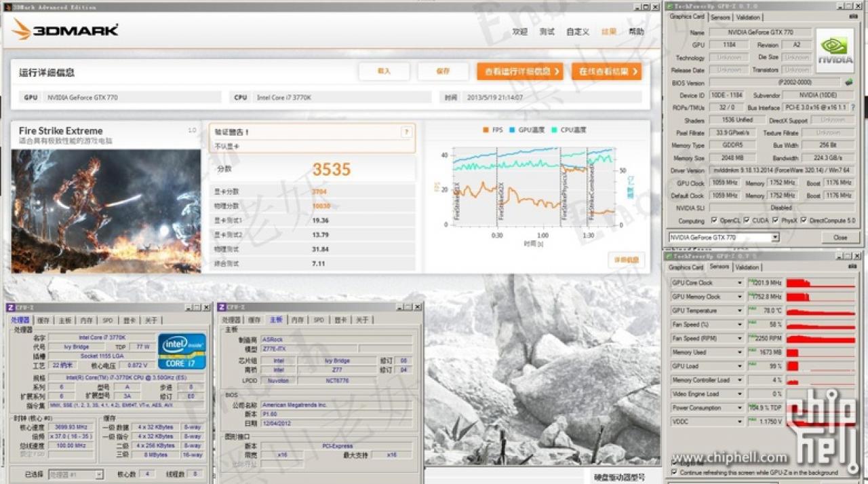The height and width of the screenshot is (484, 868).
Task: Click the BIOS save icon in GPU-Z
Action: pos(849,82)
